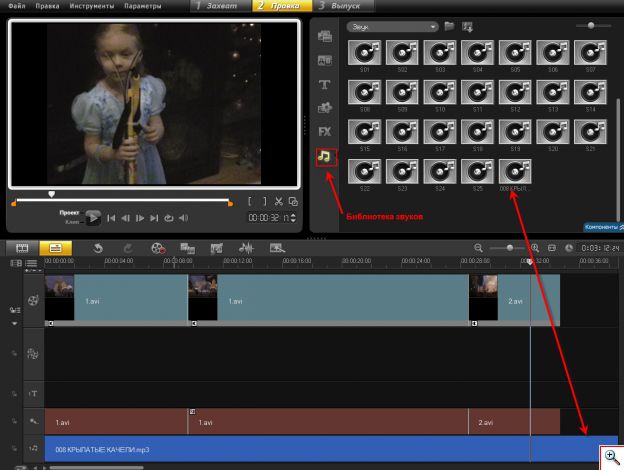Click the ripple editing toggle icon
The height and width of the screenshot is (470, 624).
[x=15, y=310]
